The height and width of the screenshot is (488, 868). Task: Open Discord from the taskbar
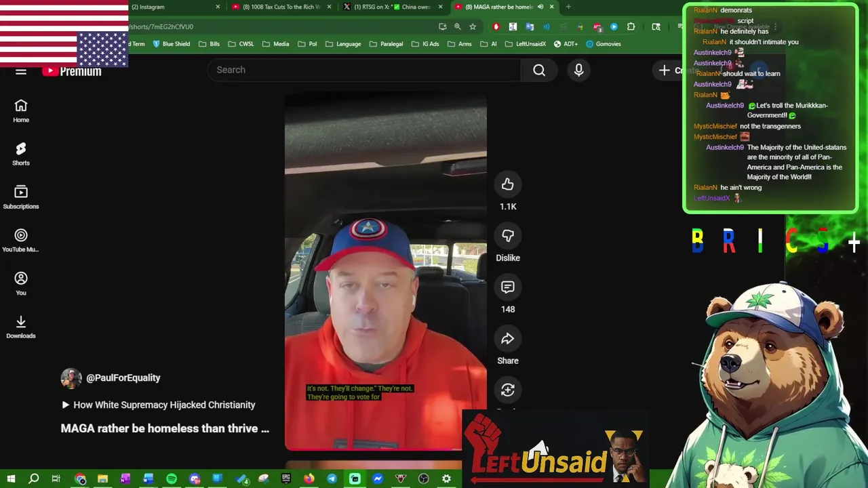[195, 479]
